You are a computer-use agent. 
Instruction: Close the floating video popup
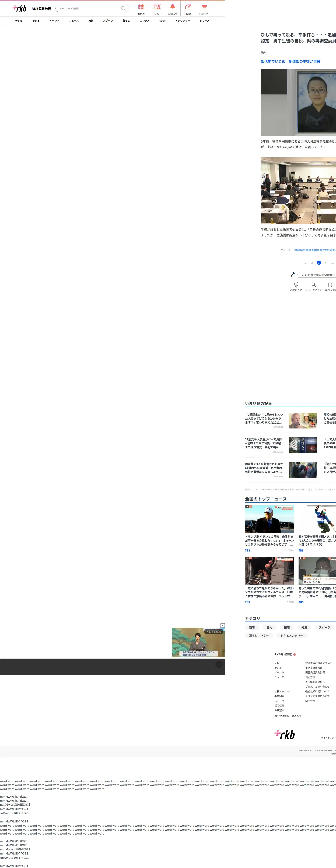[223, 625]
